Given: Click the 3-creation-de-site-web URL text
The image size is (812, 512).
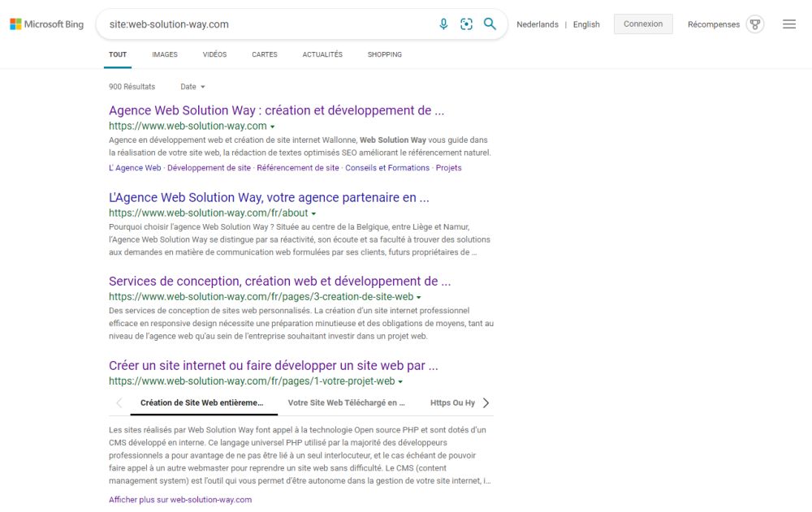Looking at the screenshot, I should point(261,297).
